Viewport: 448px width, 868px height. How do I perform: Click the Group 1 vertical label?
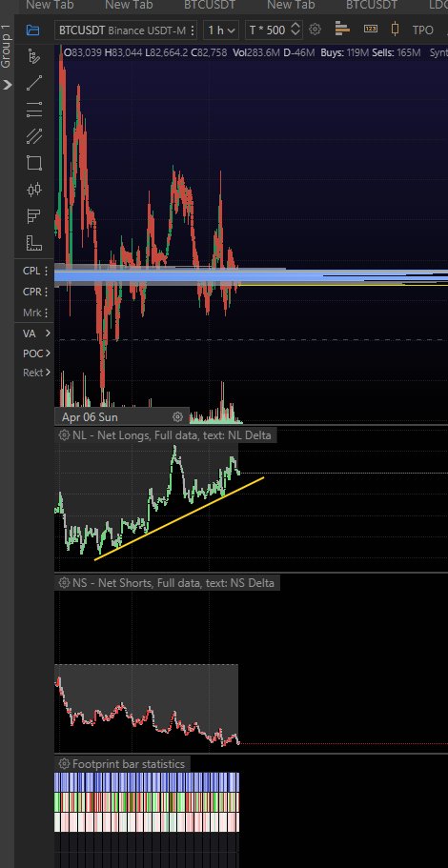6,47
